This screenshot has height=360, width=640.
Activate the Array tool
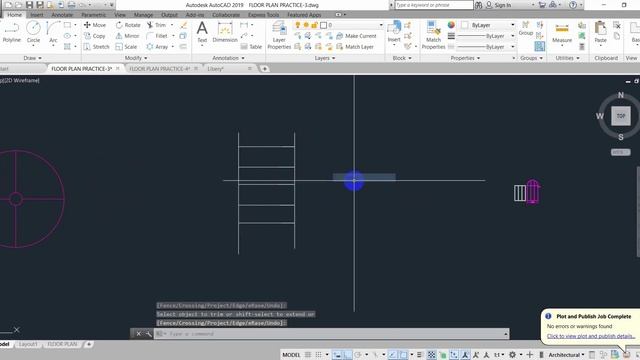click(x=157, y=47)
